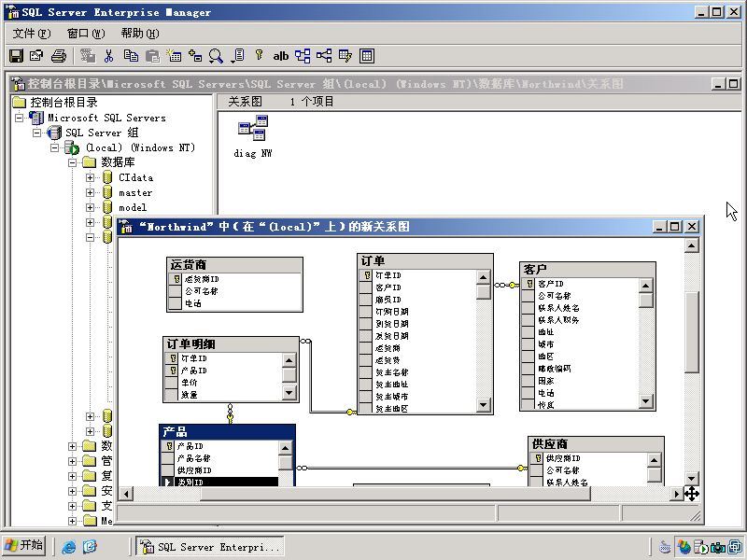
Task: Click the SQL Server Enterpri... taskbar button
Action: tap(210, 547)
